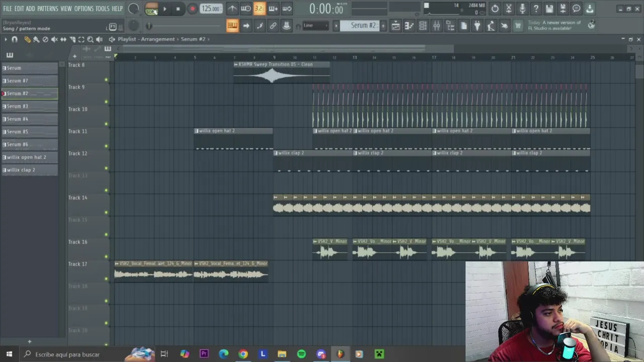Stop playback with the stop button
644x362 pixels.
178,9
